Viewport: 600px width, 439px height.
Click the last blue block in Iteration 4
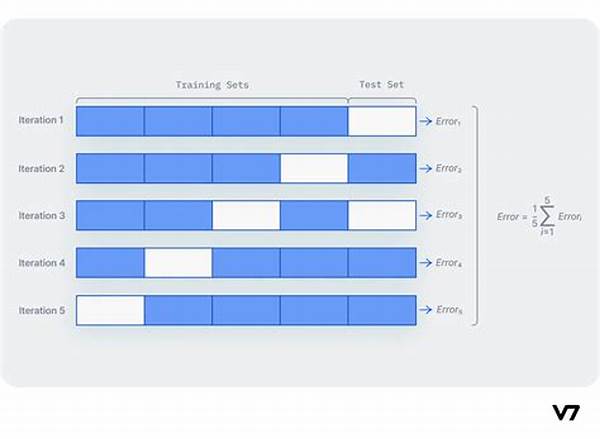(382, 263)
